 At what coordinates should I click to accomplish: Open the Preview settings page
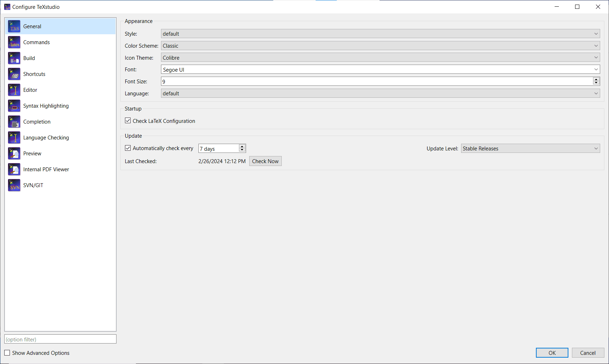click(x=60, y=154)
